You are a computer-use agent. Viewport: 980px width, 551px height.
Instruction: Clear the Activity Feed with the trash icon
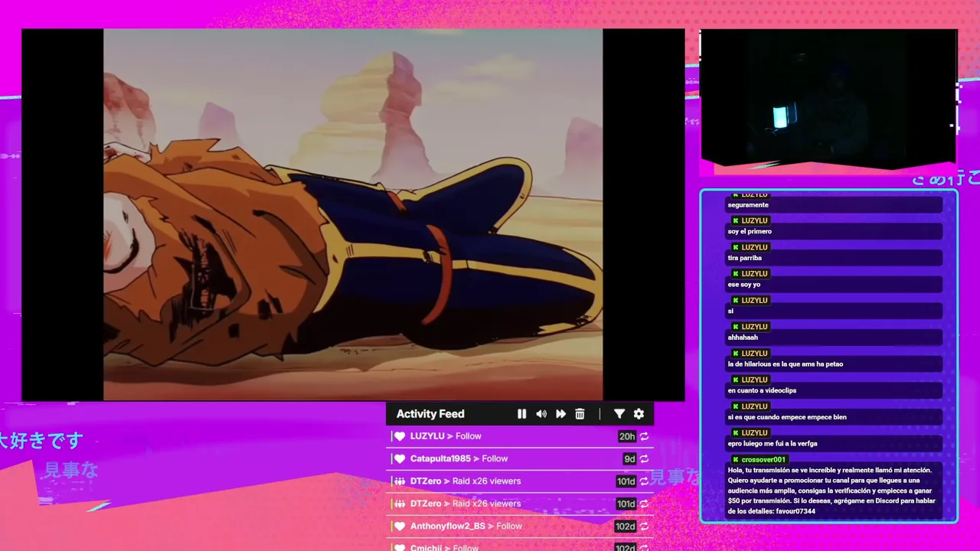coord(580,414)
